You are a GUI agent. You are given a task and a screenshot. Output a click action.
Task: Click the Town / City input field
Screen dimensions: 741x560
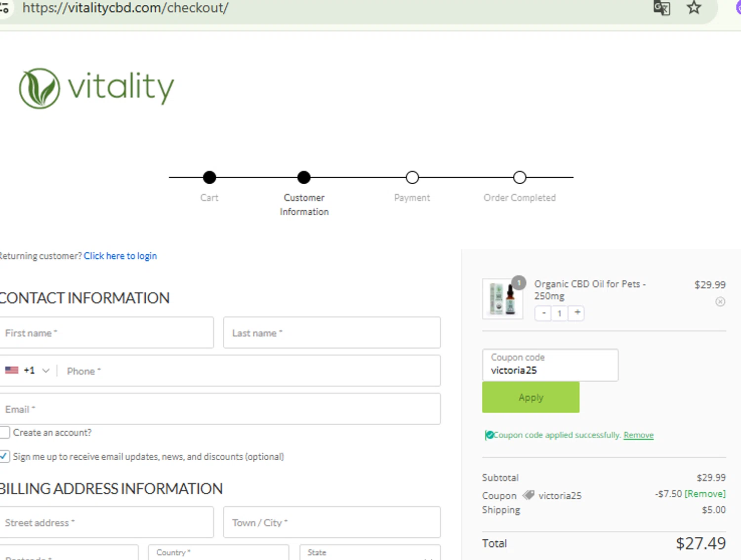[332, 522]
